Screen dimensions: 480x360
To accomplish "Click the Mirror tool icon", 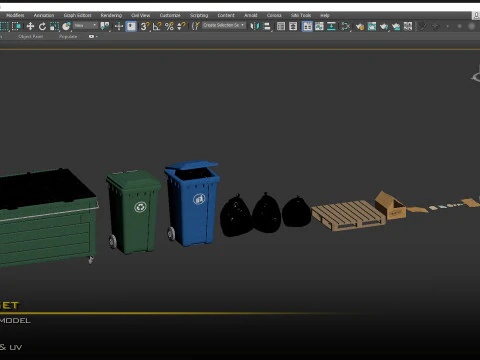I will tap(255, 26).
